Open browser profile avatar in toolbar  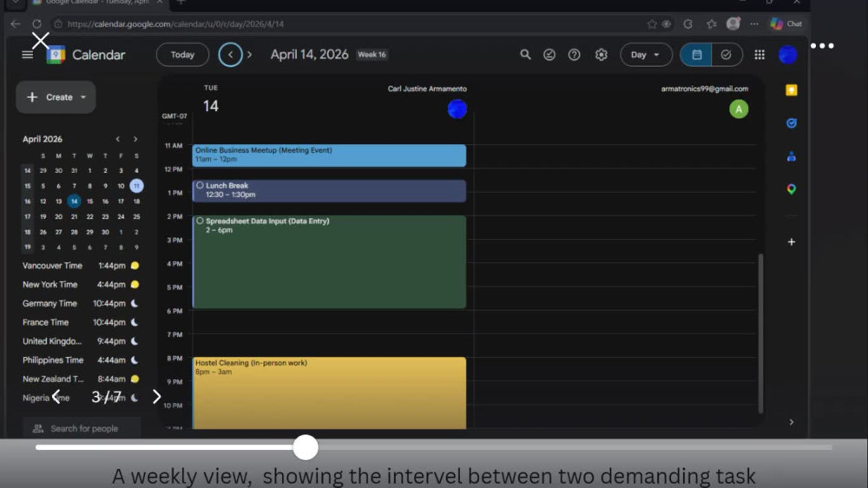733,23
